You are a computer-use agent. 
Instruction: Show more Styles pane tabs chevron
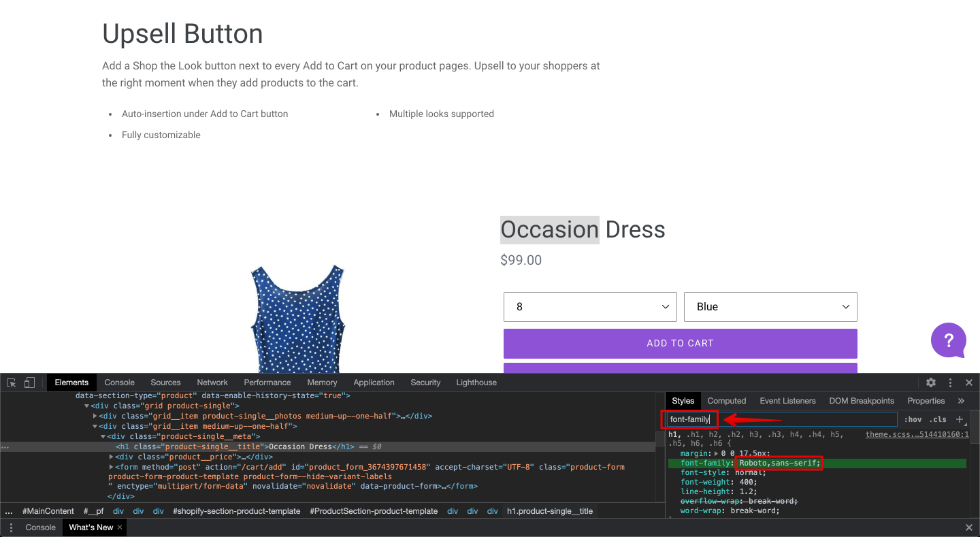(961, 401)
